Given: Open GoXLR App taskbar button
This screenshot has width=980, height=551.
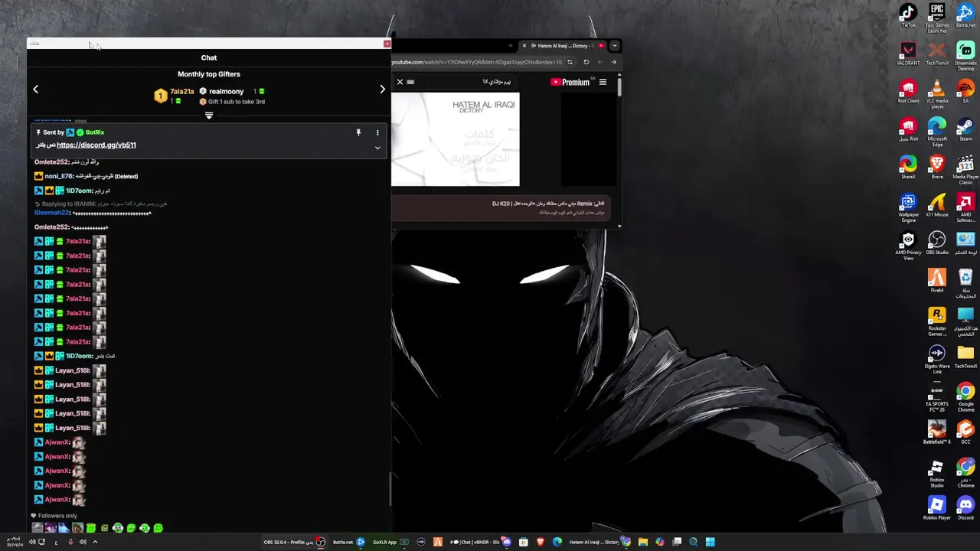Looking at the screenshot, I should (x=390, y=542).
